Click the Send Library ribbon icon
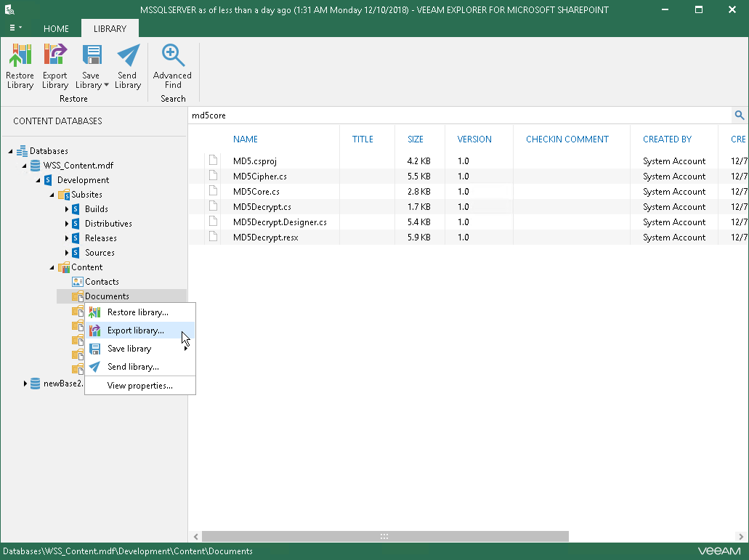Screen dimensions: 749x560 click(128, 55)
